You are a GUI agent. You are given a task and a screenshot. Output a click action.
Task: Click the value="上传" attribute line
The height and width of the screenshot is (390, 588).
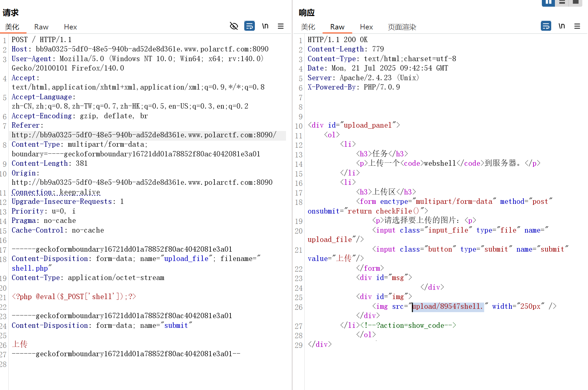coord(336,258)
